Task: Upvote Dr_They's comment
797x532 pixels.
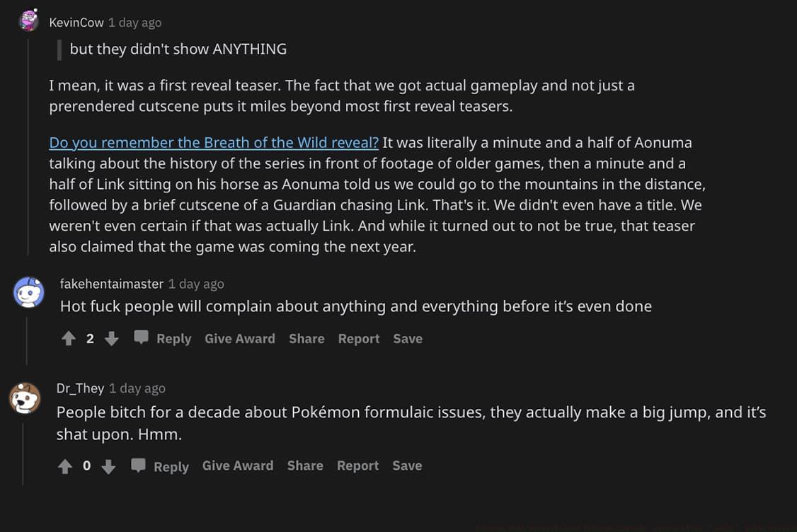Action: pyautogui.click(x=65, y=466)
